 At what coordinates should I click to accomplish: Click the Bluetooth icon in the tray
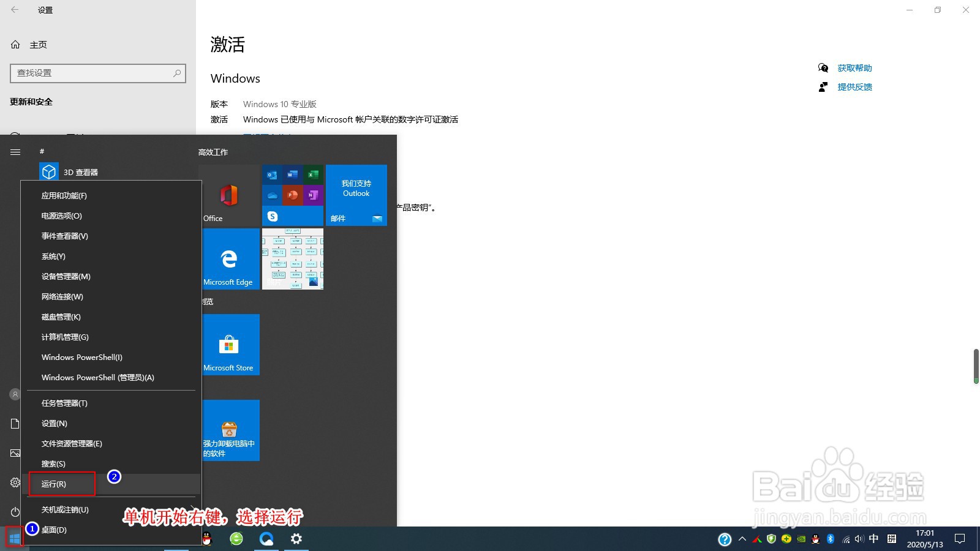pyautogui.click(x=831, y=540)
